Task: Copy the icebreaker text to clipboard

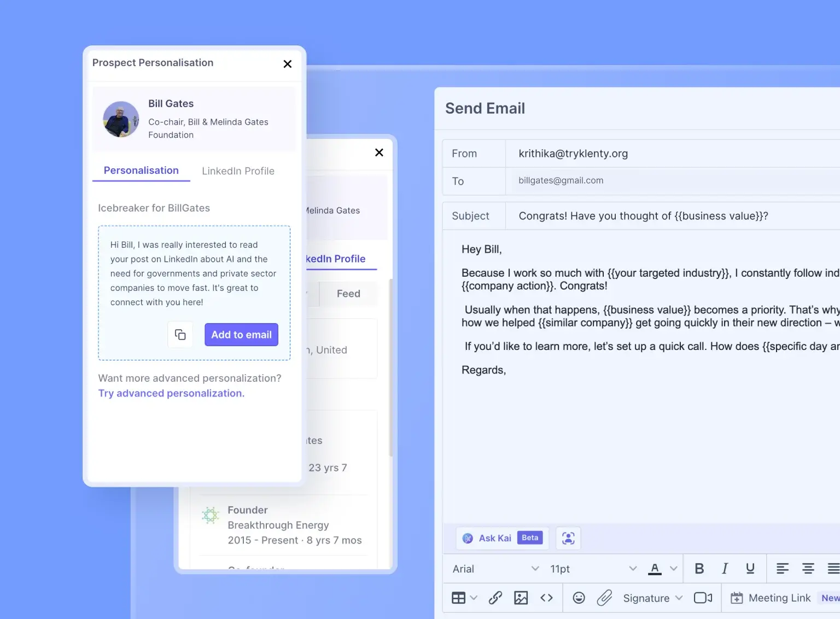Action: coord(180,335)
